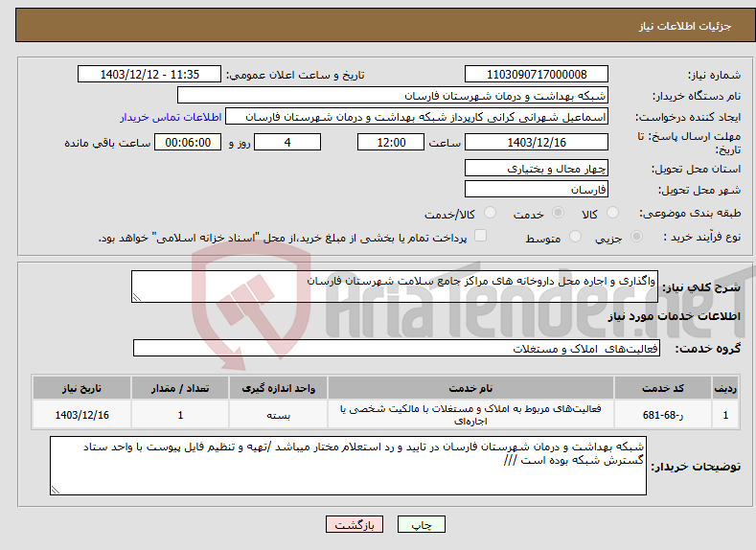Click the request creator name field
Screen dimensions: 756x550
[x=417, y=117]
